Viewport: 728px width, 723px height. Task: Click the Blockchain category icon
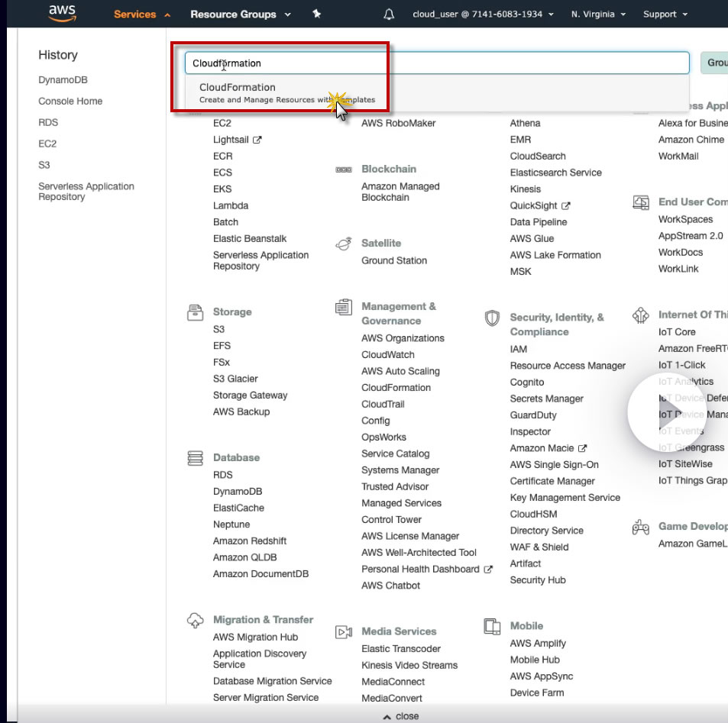point(344,169)
